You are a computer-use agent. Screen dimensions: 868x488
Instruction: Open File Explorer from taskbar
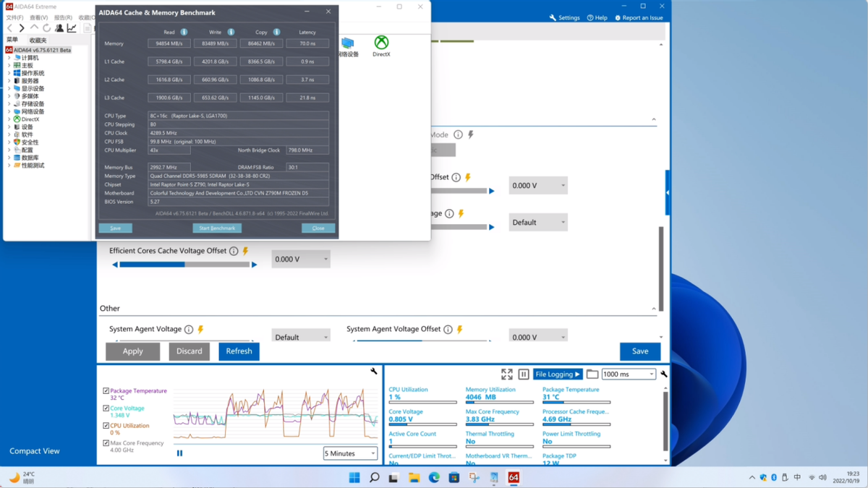click(414, 477)
